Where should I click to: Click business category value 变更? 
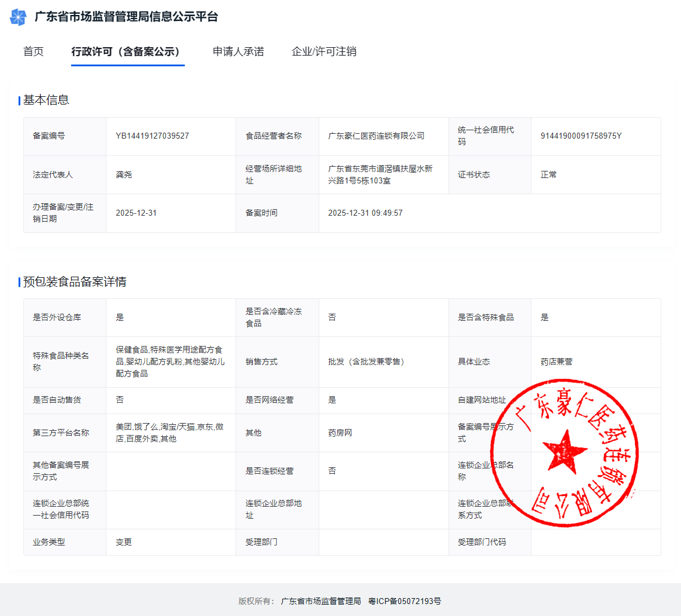pos(124,542)
